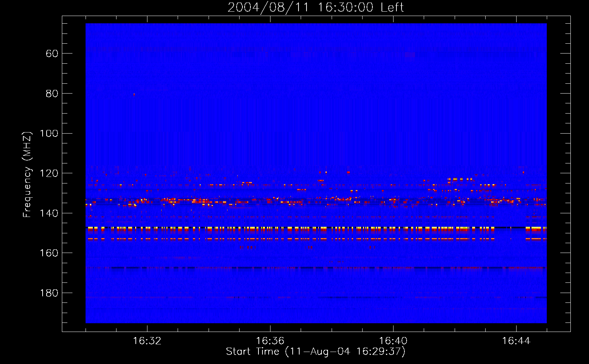Click the 16:32 time tick label
Viewport: 589px width, 364px height.
[147, 341]
